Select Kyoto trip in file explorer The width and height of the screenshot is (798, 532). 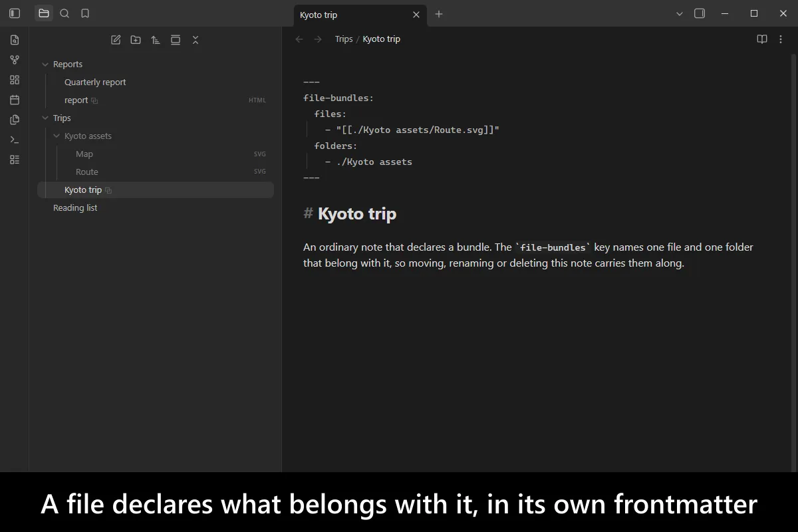(156, 190)
